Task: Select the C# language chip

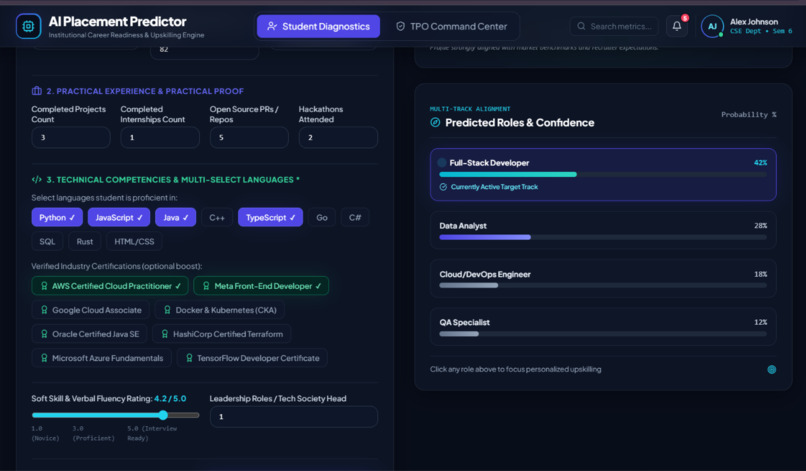Action: [x=355, y=218]
